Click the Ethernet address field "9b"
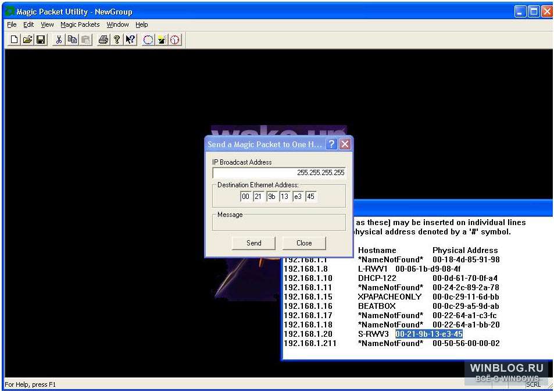Screen dimensions: 554x392 pyautogui.click(x=271, y=197)
